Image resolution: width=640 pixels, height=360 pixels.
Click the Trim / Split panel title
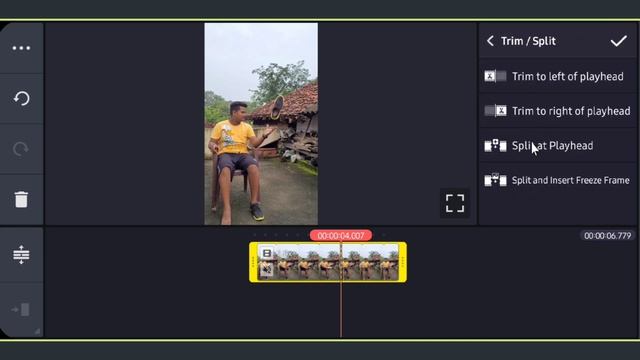(x=528, y=41)
